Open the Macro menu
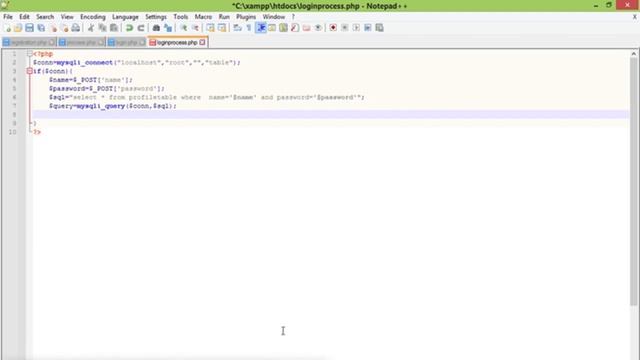640x360 pixels. [203, 17]
